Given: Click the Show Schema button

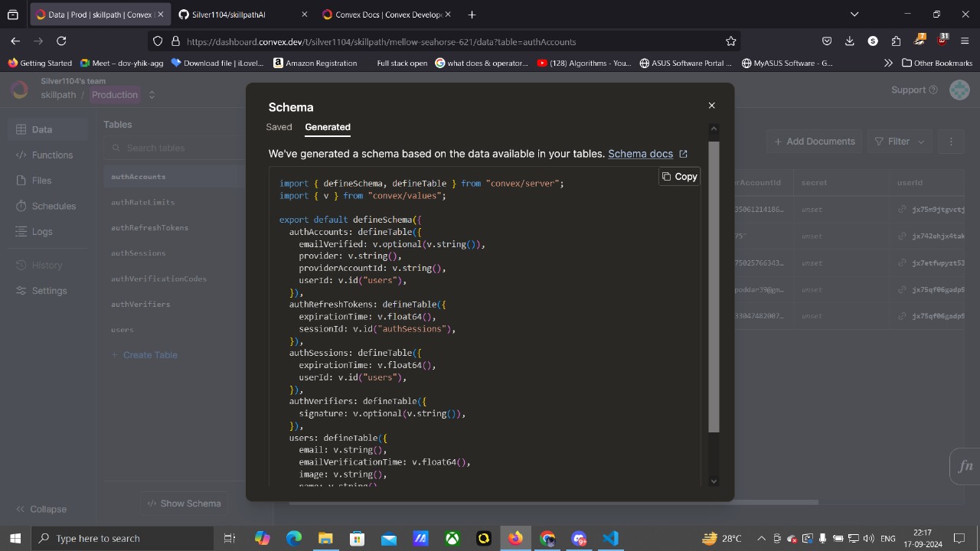Looking at the screenshot, I should pyautogui.click(x=184, y=504).
